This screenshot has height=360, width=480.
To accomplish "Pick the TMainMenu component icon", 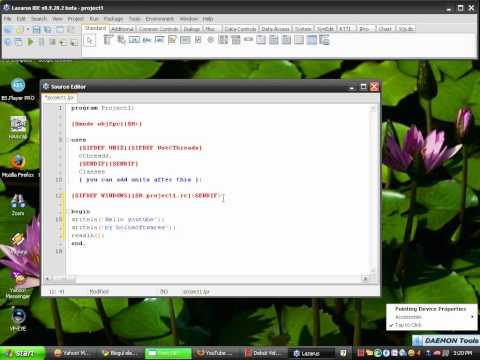I will click(108, 40).
